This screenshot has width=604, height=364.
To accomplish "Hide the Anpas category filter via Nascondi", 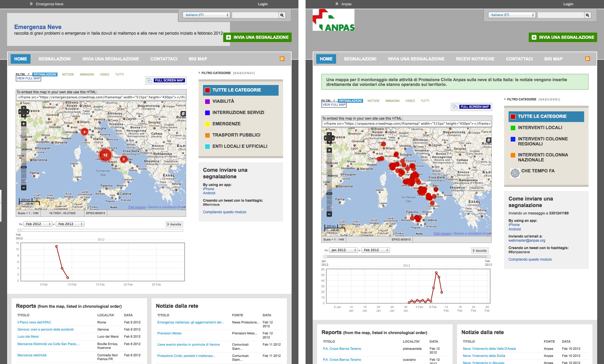I will point(549,100).
